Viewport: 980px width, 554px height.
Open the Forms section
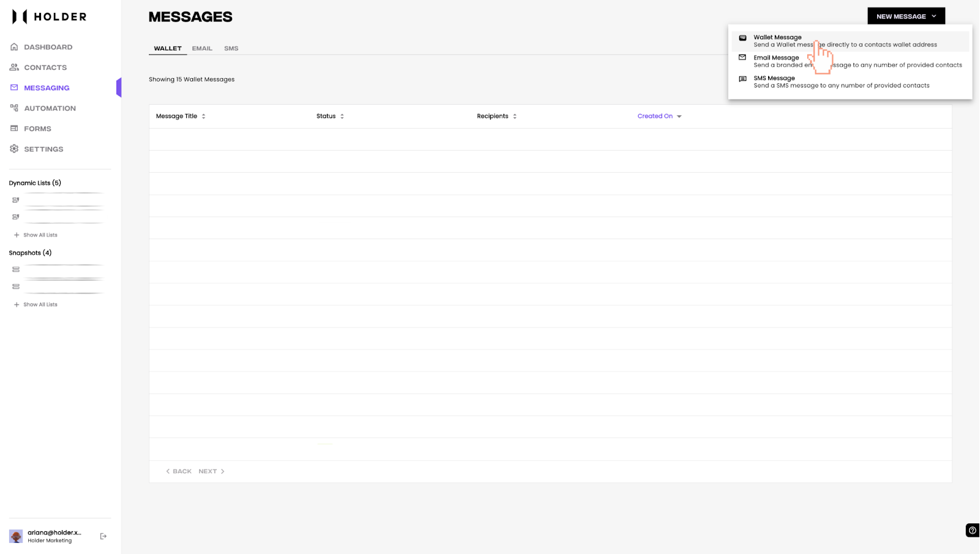pyautogui.click(x=37, y=129)
